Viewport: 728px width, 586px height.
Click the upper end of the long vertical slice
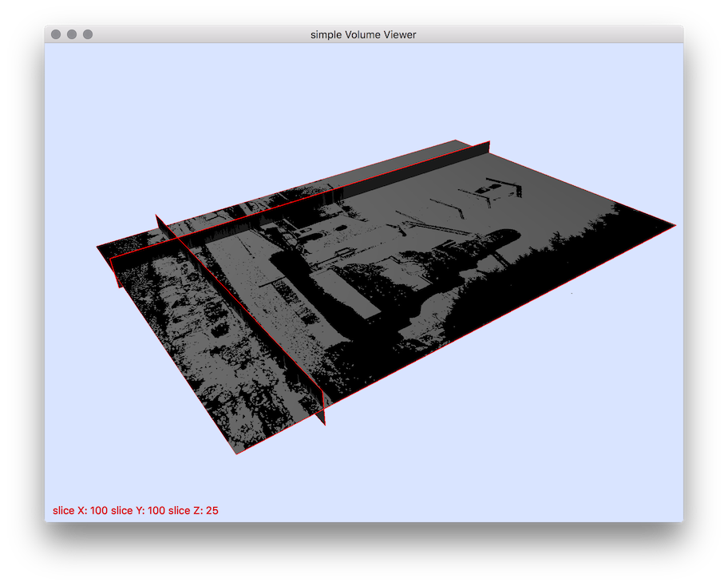[x=488, y=145]
